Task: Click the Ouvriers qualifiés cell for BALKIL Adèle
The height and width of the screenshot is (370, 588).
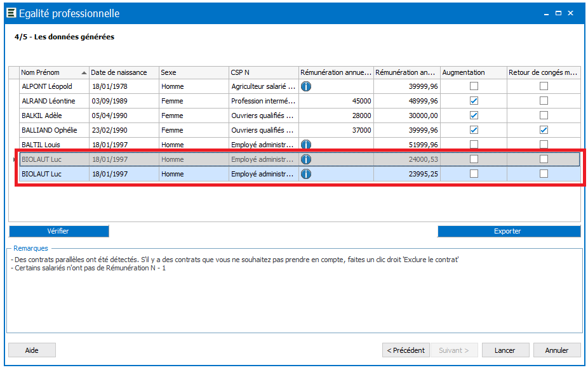Action: coord(264,116)
